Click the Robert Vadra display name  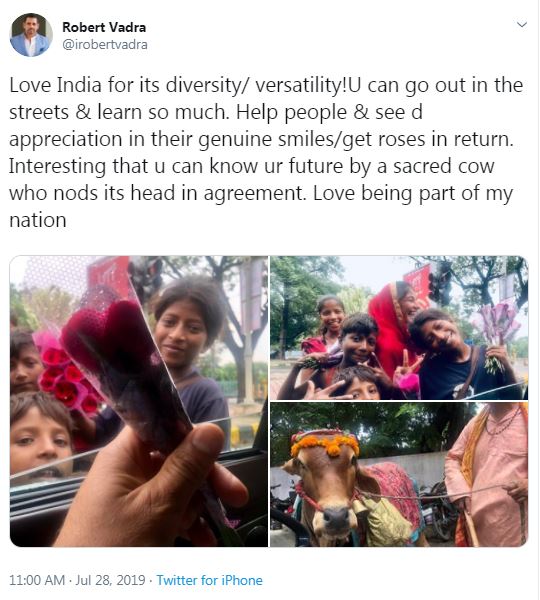tap(104, 27)
